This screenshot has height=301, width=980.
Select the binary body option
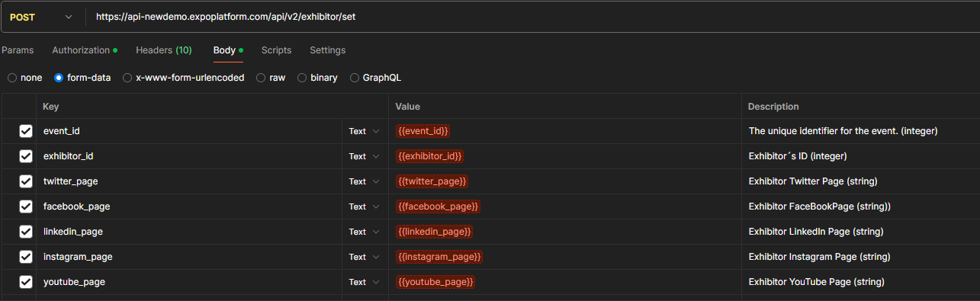(317, 78)
